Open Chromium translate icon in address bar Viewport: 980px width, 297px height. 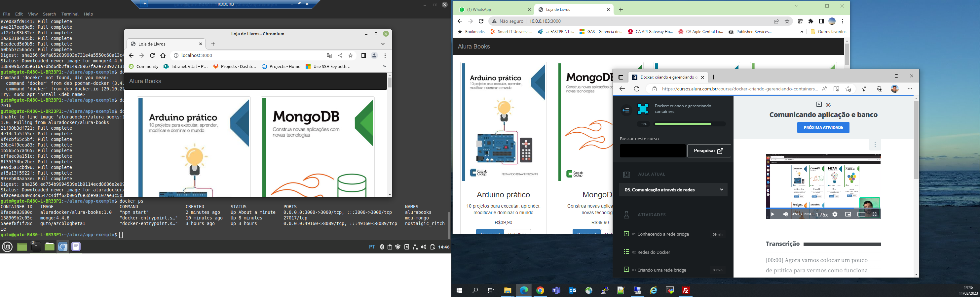point(329,55)
